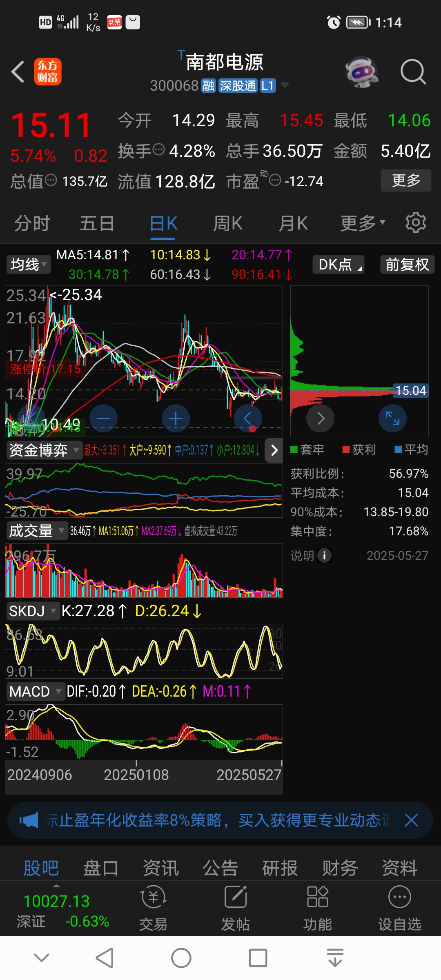Tap Android back navigation button

[x=105, y=958]
